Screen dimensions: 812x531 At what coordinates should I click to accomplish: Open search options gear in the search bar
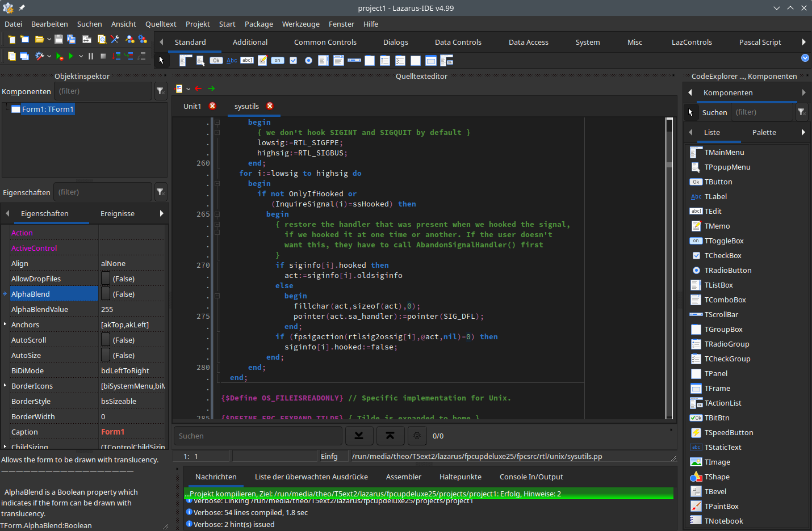click(417, 436)
